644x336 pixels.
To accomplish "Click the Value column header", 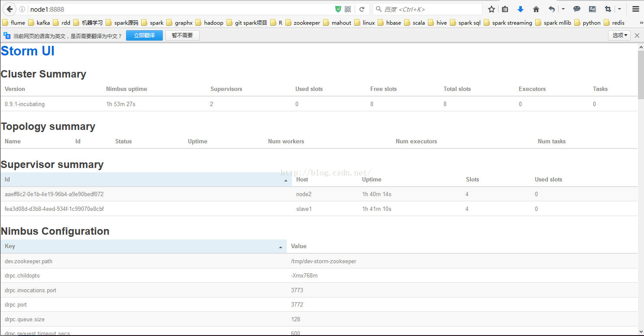I will pyautogui.click(x=298, y=246).
